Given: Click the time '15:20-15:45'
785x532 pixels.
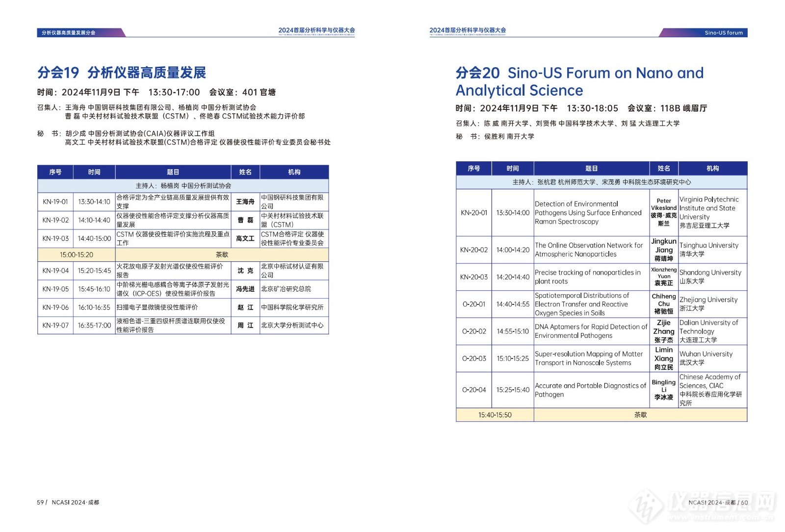Looking at the screenshot, I should [94, 271].
